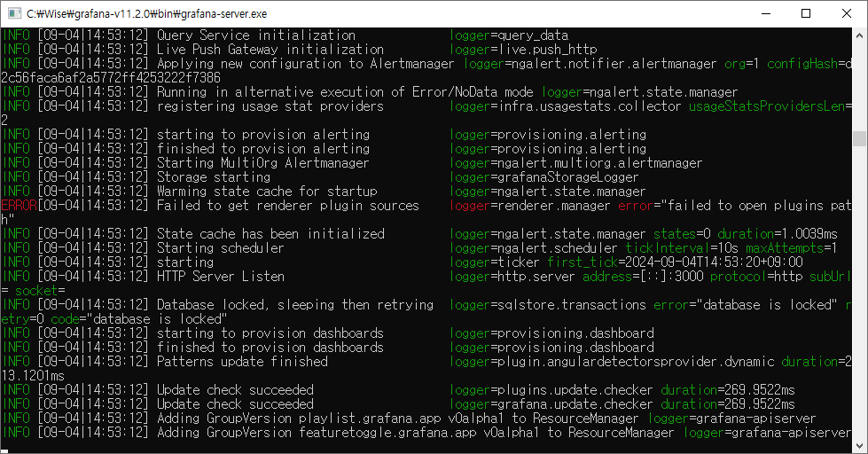
Task: Click 'Live Push Gateway initialization' log message
Action: [270, 50]
